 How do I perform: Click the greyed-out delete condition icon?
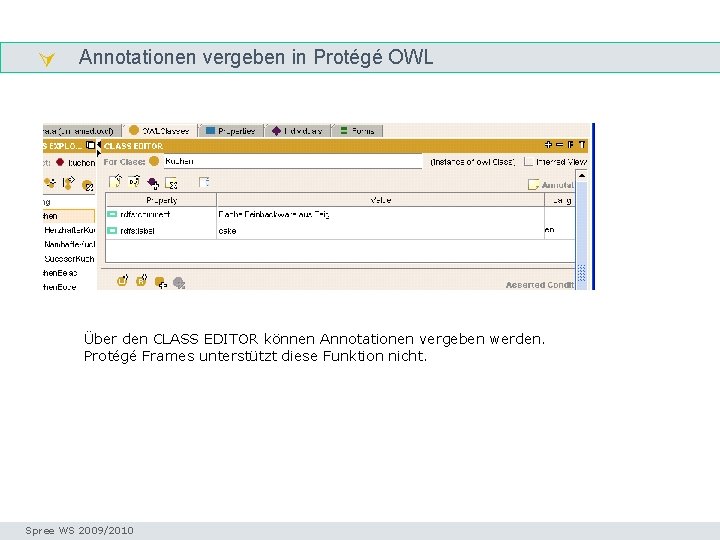179,283
